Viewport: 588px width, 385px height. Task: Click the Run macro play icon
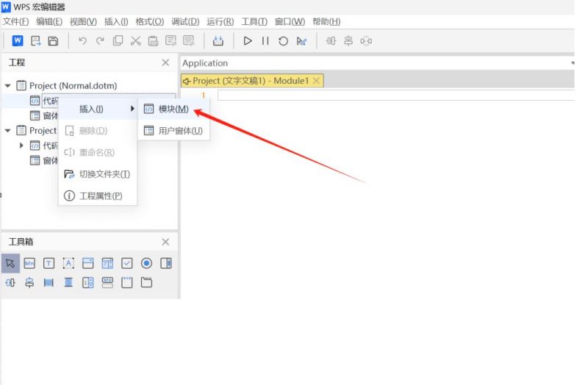pyautogui.click(x=248, y=41)
